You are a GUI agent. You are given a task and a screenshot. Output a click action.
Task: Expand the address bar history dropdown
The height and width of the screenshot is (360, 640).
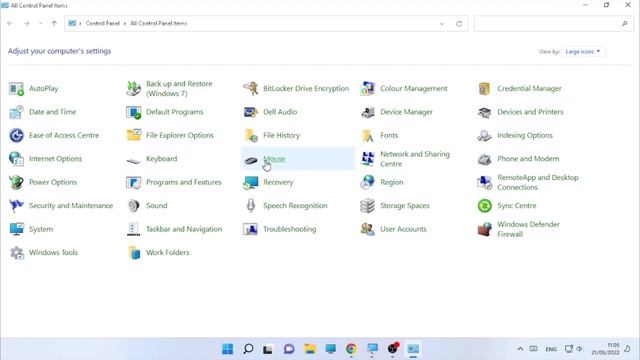tap(442, 24)
